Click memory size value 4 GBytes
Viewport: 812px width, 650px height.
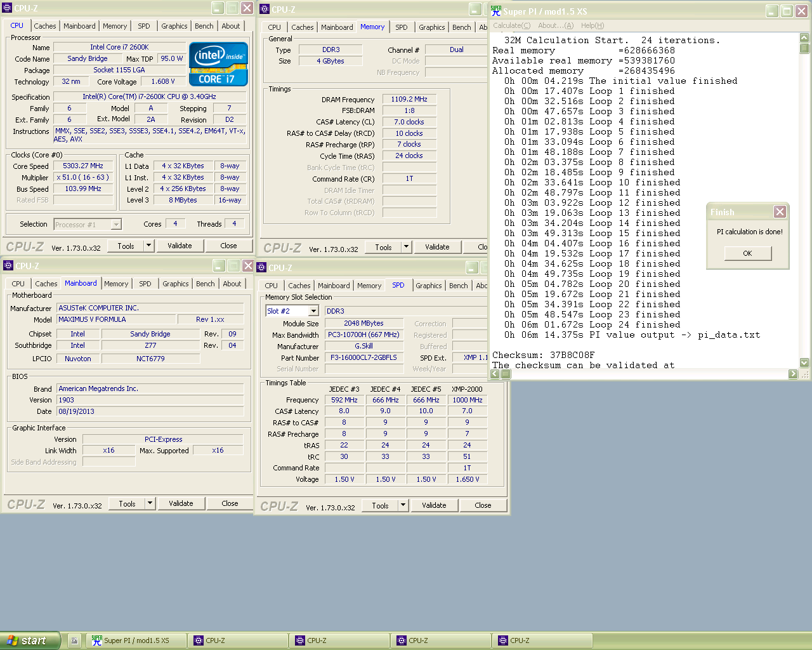331,61
